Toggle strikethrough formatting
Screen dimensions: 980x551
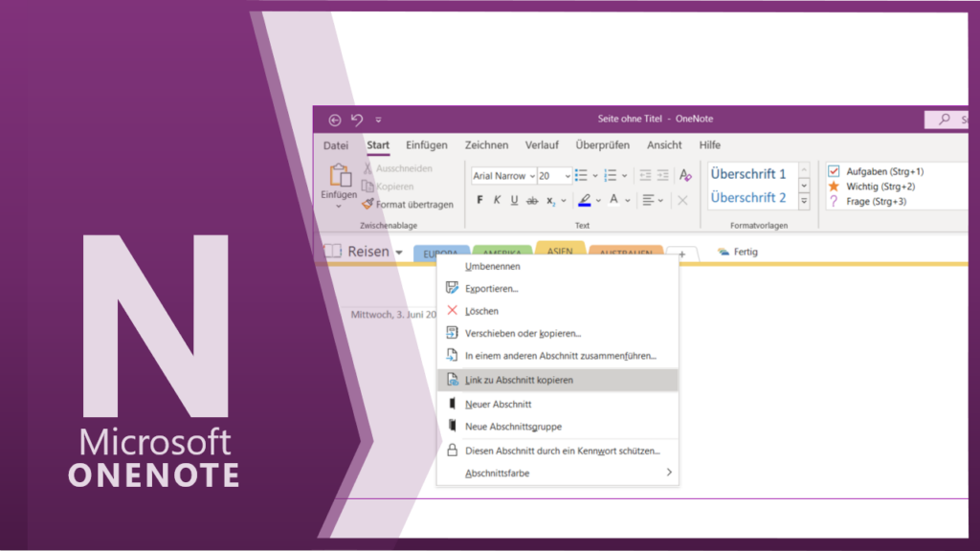532,201
